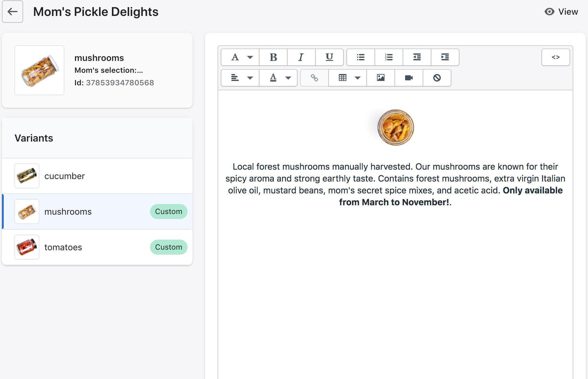Viewport: 588px width, 379px height.
Task: Open the text color dropdown
Action: pyautogui.click(x=278, y=78)
